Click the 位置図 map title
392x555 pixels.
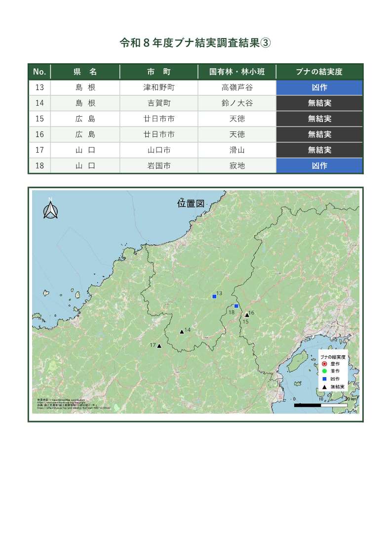(191, 204)
